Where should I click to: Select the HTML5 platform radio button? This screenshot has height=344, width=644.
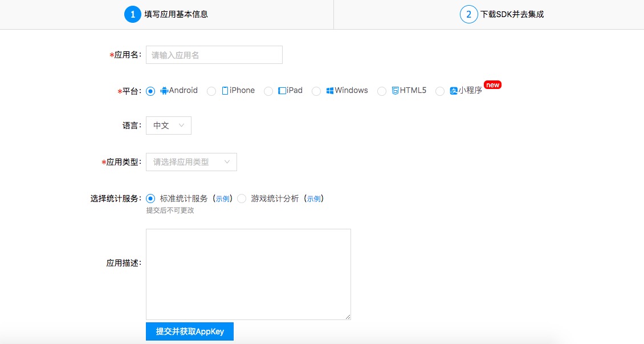tap(381, 91)
